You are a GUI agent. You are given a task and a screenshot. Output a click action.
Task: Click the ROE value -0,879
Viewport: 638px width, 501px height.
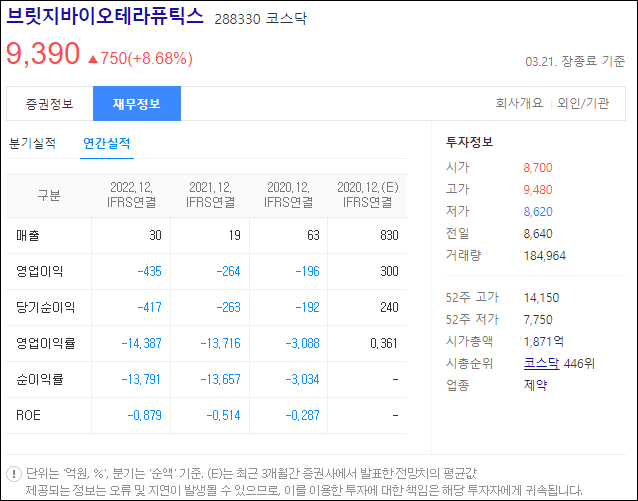pos(144,415)
